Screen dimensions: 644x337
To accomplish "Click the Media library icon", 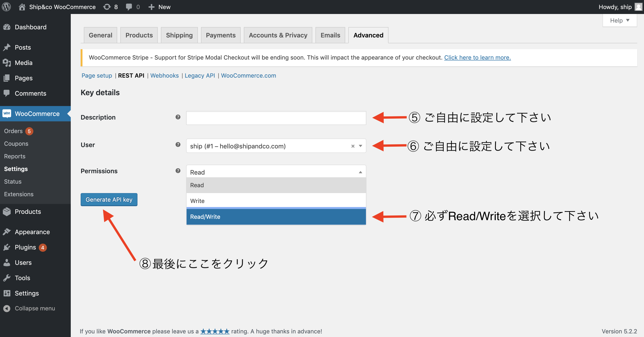I will pyautogui.click(x=7, y=62).
